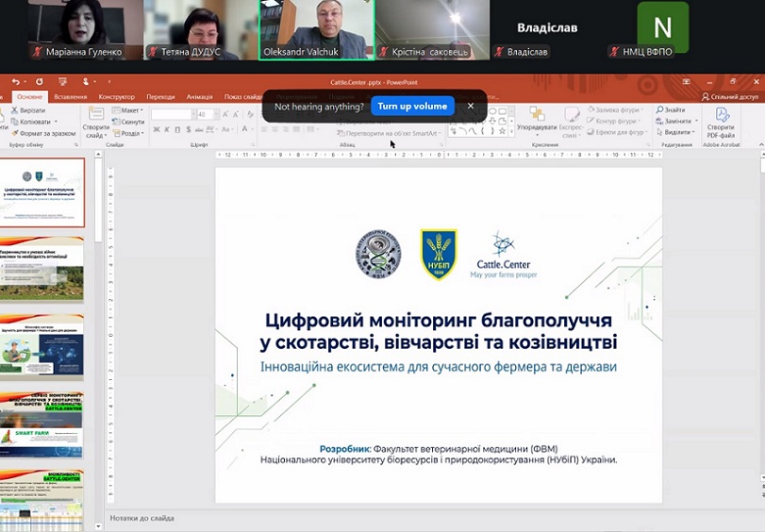Open the Заливка фігури fill dropdown
Image resolution: width=765 pixels, height=532 pixels.
click(616, 109)
